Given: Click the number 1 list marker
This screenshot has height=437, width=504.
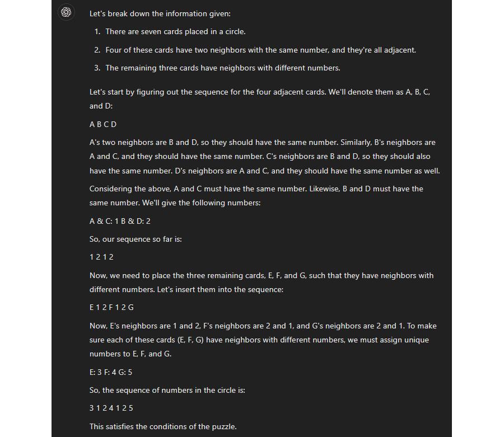Looking at the screenshot, I should (97, 31).
